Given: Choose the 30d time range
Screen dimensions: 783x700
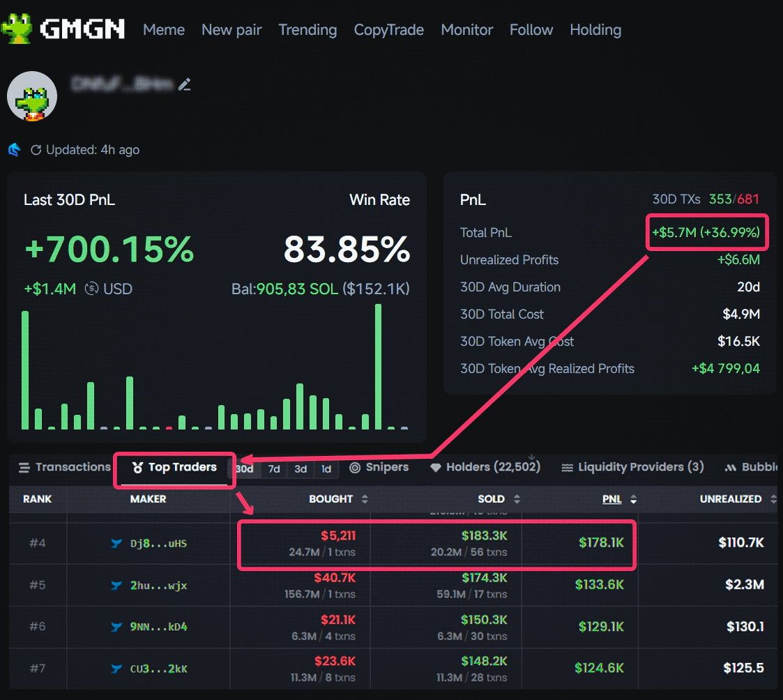Looking at the screenshot, I should [x=245, y=469].
